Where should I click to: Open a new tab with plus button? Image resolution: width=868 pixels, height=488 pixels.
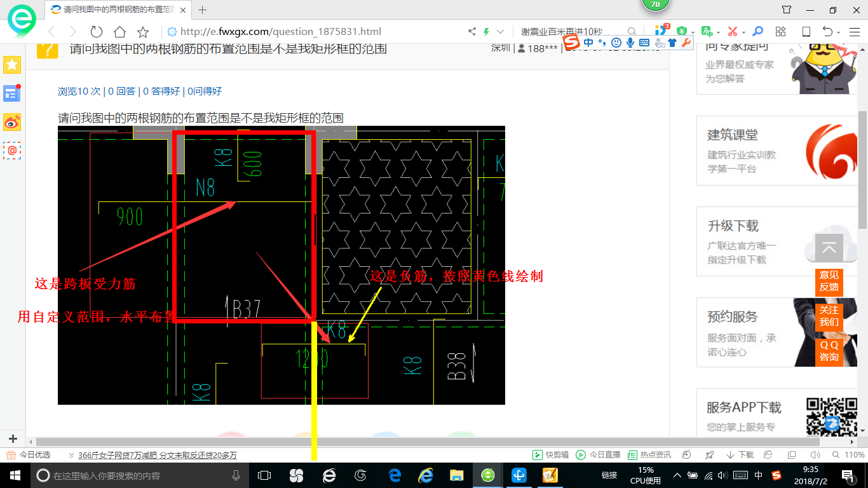click(203, 10)
